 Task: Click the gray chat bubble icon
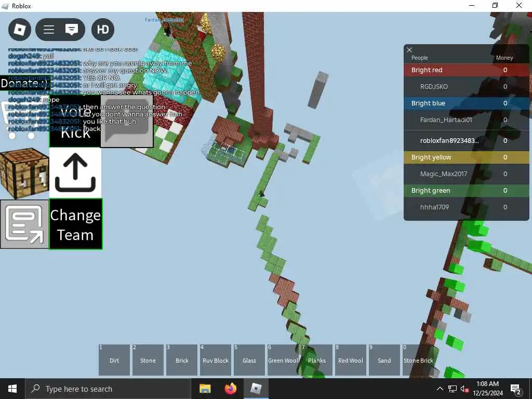[127, 121]
